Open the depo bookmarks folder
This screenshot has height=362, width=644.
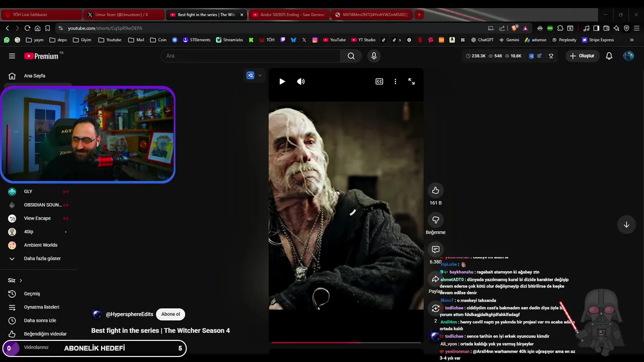(58, 40)
